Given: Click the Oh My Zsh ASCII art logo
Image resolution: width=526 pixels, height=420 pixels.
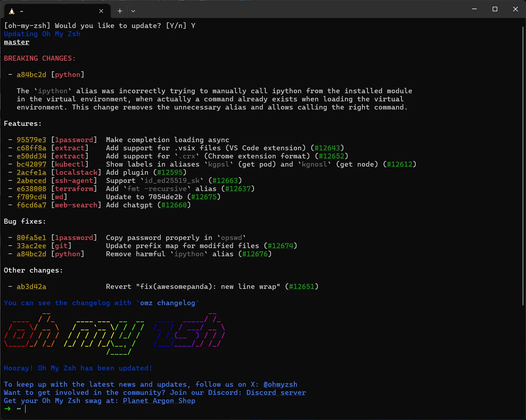Looking at the screenshot, I should click(x=115, y=333).
